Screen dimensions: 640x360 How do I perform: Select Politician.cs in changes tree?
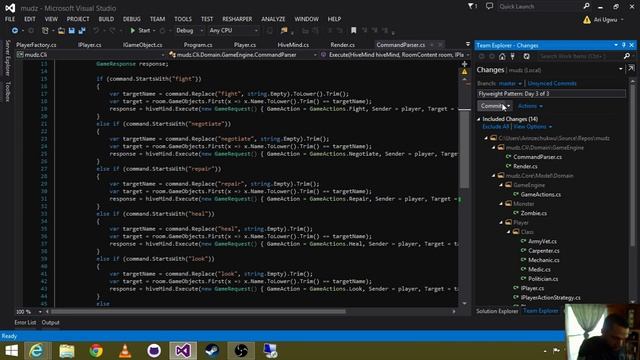click(x=543, y=279)
